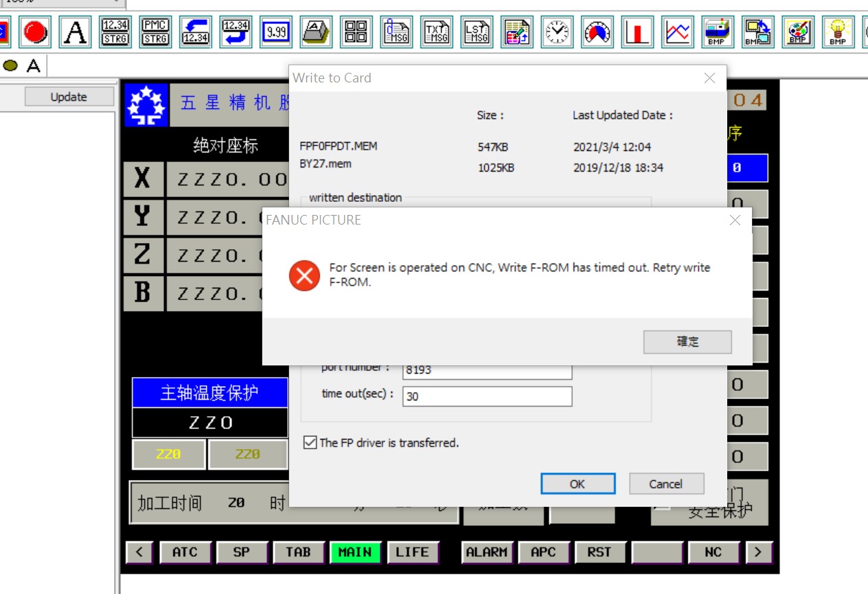Click the PMC STRG string display icon
868x594 pixels.
pyautogui.click(x=155, y=32)
